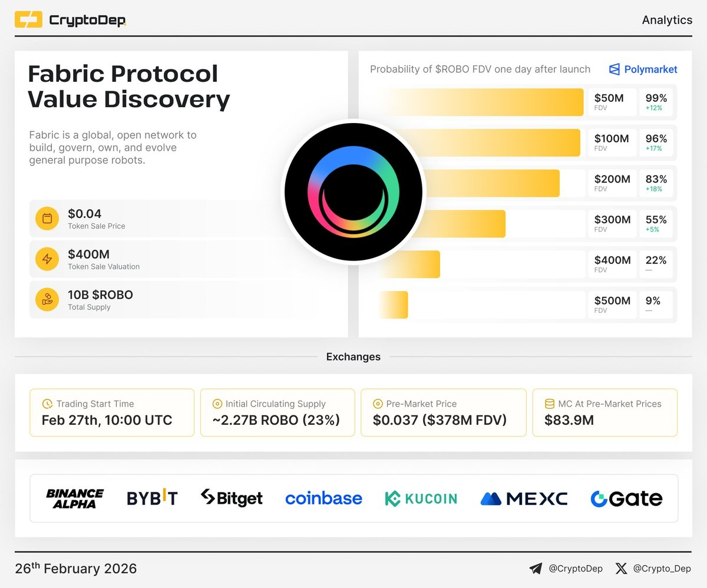Click the Fabric Protocol Value Discovery heading

tap(129, 87)
